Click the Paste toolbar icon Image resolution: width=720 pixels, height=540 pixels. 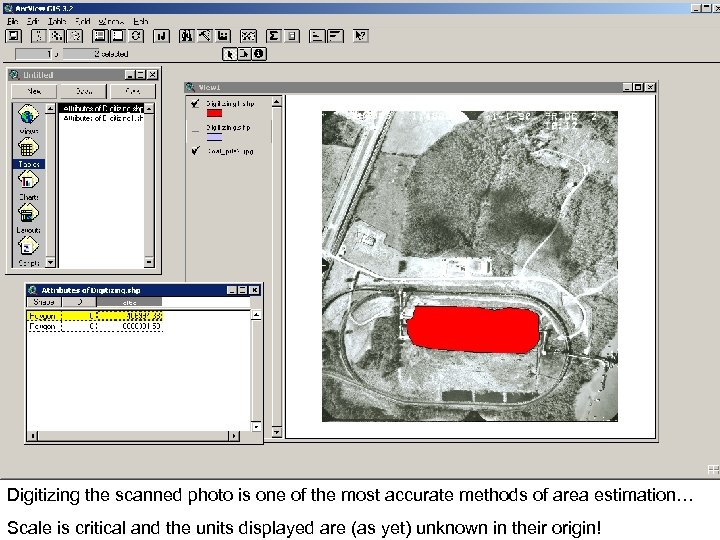click(75, 36)
